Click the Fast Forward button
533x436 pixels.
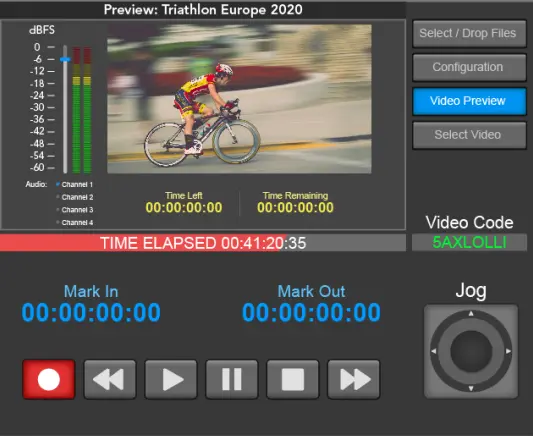[354, 379]
